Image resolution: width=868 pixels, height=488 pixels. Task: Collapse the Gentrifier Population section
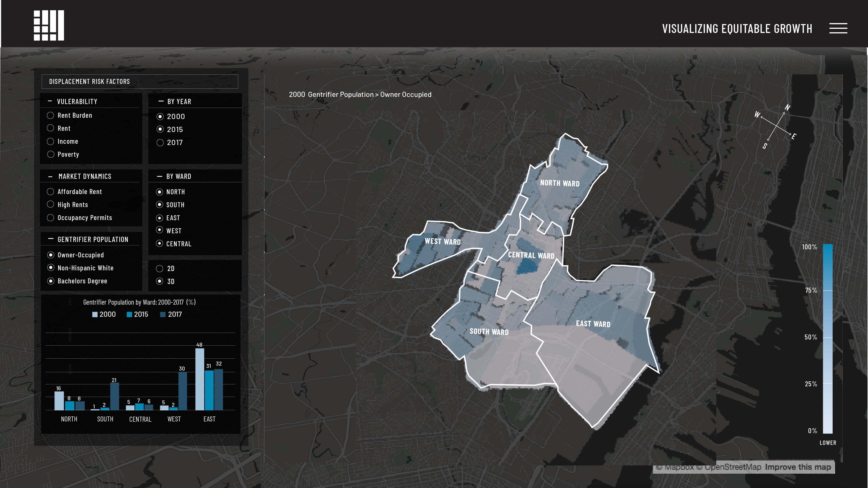click(x=51, y=239)
